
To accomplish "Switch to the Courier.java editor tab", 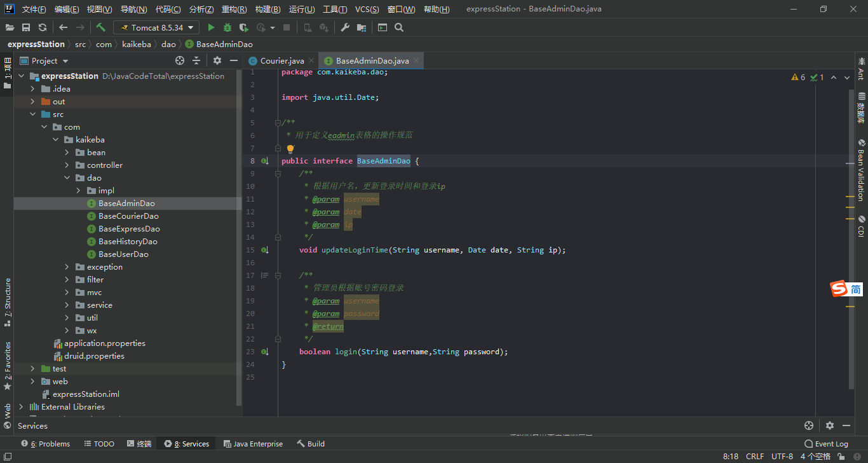I will coord(281,61).
